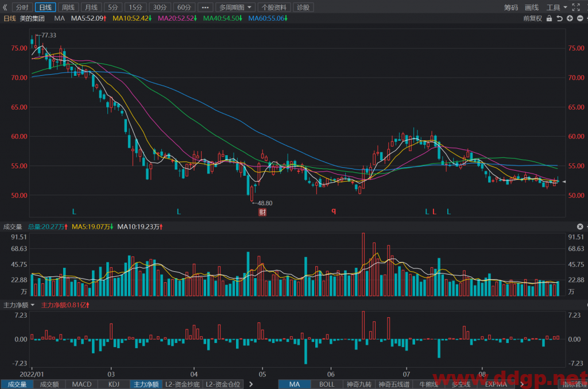Enter fullscreen via the expand arrows icon
Screen dimensions: 588x389
[576, 7]
